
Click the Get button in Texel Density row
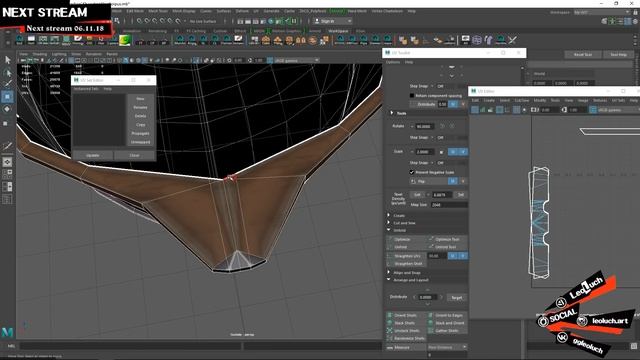417,195
